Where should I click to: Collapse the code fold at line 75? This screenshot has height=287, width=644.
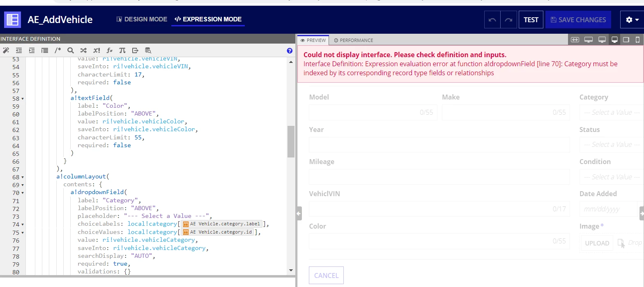click(23, 232)
